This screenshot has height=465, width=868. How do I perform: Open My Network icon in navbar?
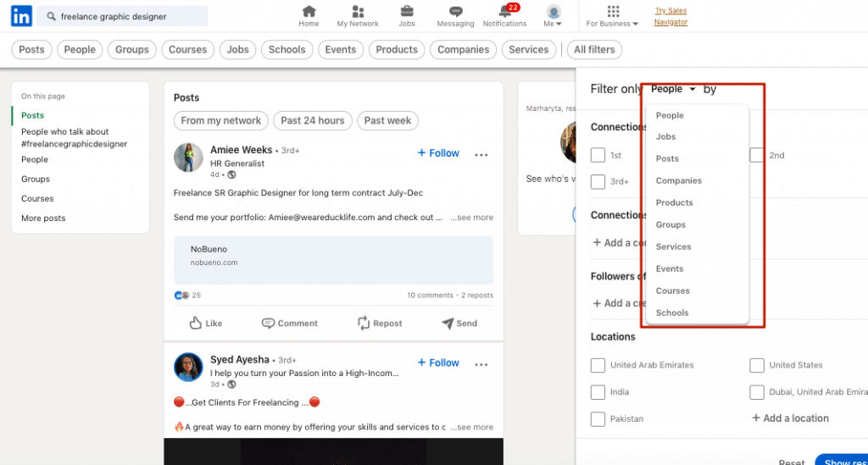(x=358, y=11)
